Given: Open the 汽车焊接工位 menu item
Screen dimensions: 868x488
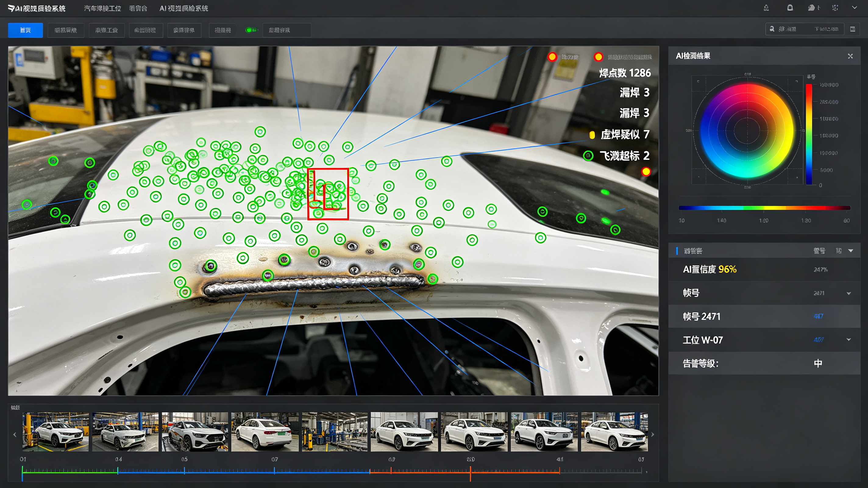Looking at the screenshot, I should click(102, 9).
